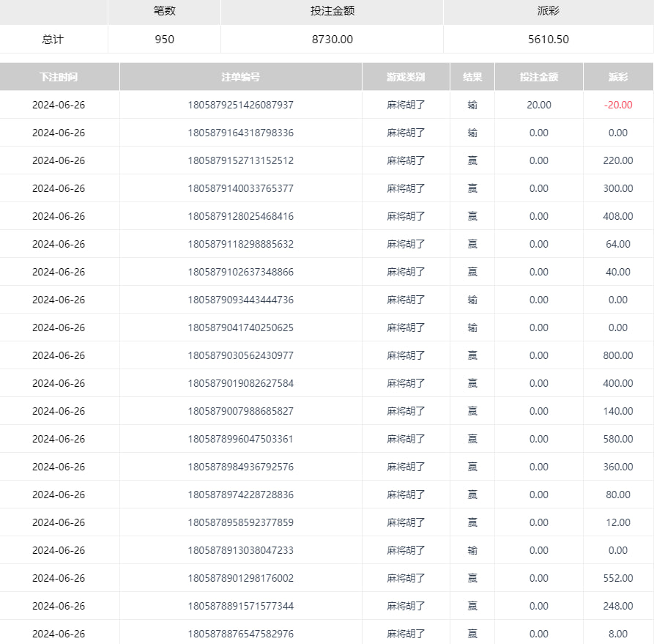Select order number 1805879030562430977

tap(240, 355)
